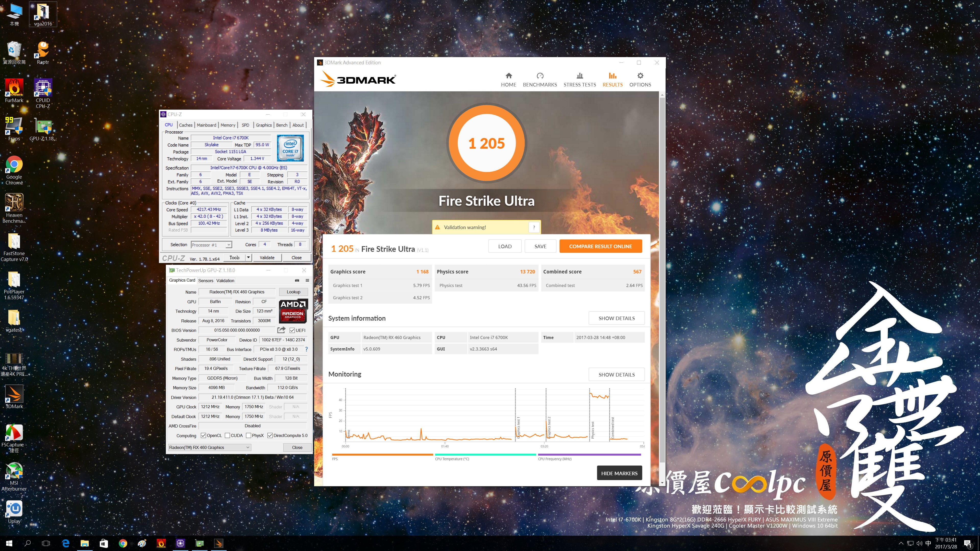Click the SAVE result button
This screenshot has height=551, width=980.
coord(540,246)
